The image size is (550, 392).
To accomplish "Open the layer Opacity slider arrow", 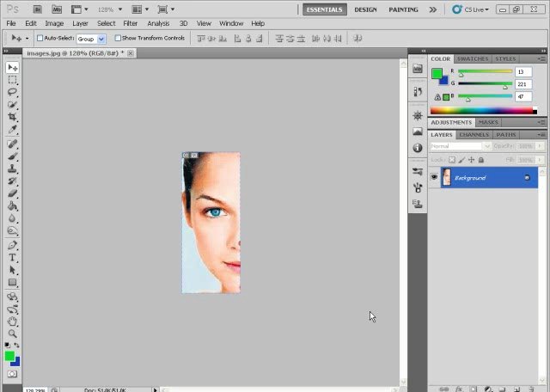I will 540,146.
